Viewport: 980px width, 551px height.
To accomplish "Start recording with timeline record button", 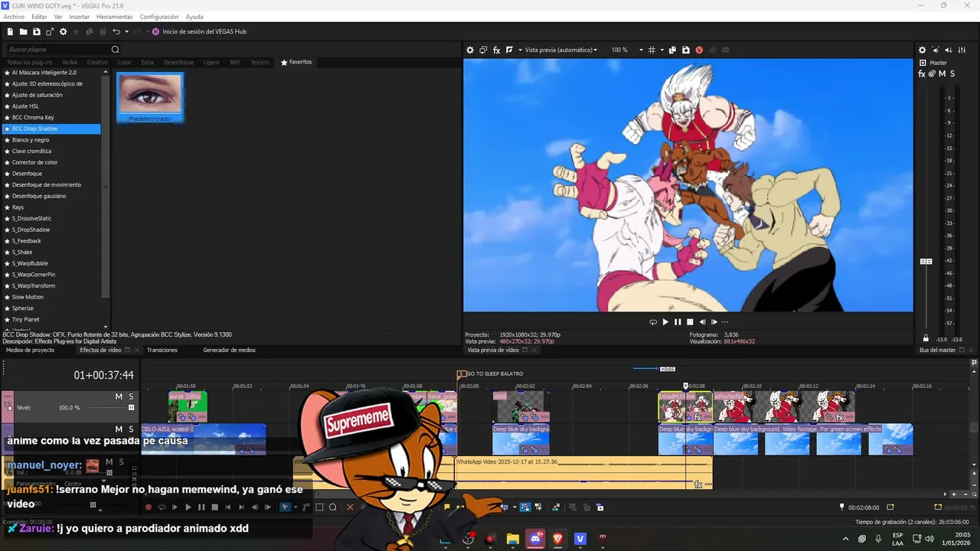I will 149,507.
